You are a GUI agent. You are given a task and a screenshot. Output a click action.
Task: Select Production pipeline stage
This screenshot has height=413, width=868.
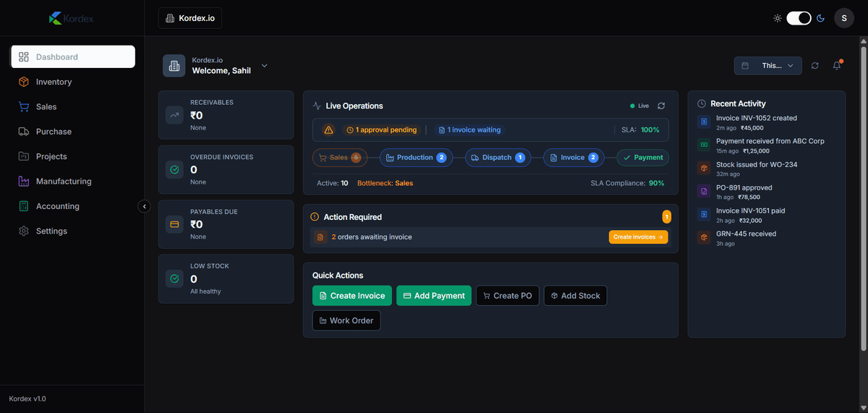click(x=416, y=158)
